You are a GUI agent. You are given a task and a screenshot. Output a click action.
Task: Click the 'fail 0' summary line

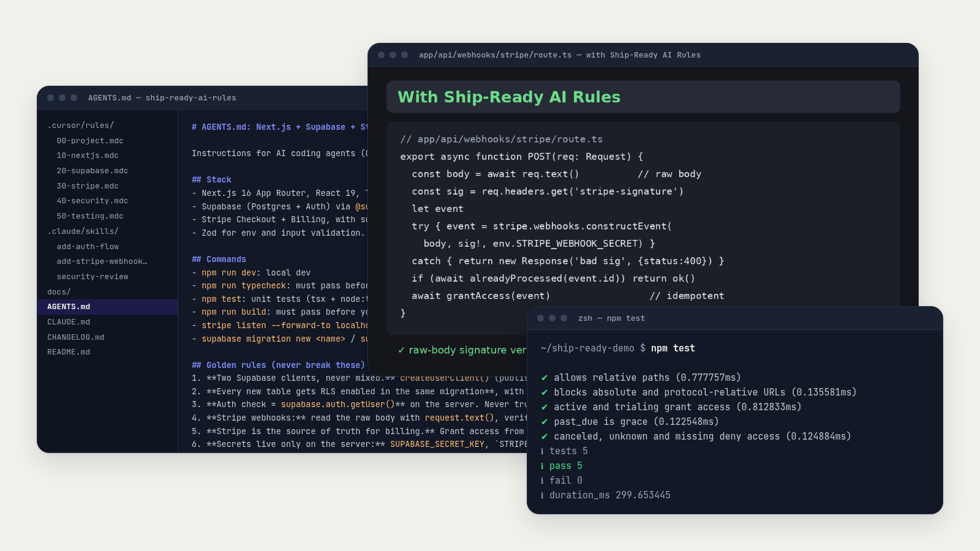click(562, 481)
